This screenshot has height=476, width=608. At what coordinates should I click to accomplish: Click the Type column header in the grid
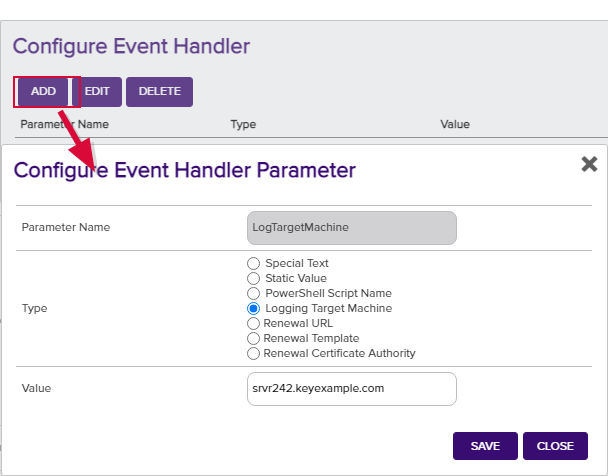coord(243,125)
